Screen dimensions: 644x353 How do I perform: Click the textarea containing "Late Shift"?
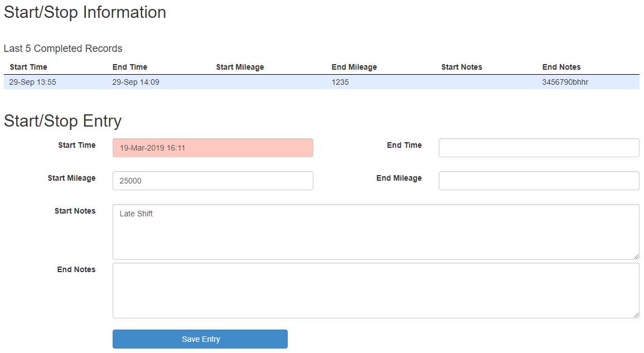[x=375, y=232]
